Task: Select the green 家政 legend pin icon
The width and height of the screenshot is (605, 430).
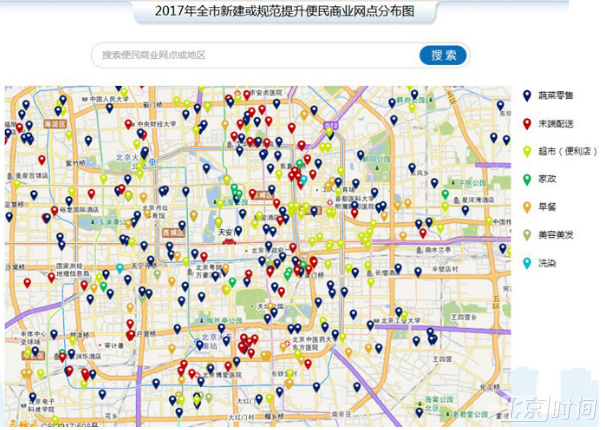Action: point(531,179)
